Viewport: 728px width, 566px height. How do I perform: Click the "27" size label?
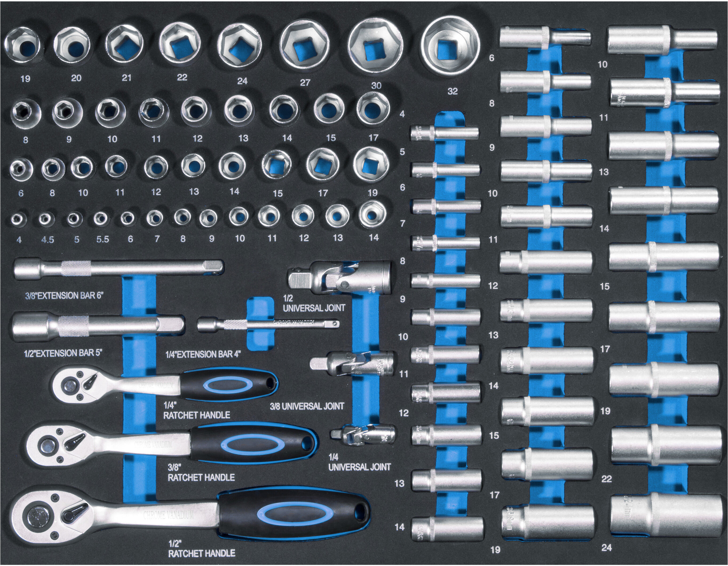pyautogui.click(x=305, y=82)
